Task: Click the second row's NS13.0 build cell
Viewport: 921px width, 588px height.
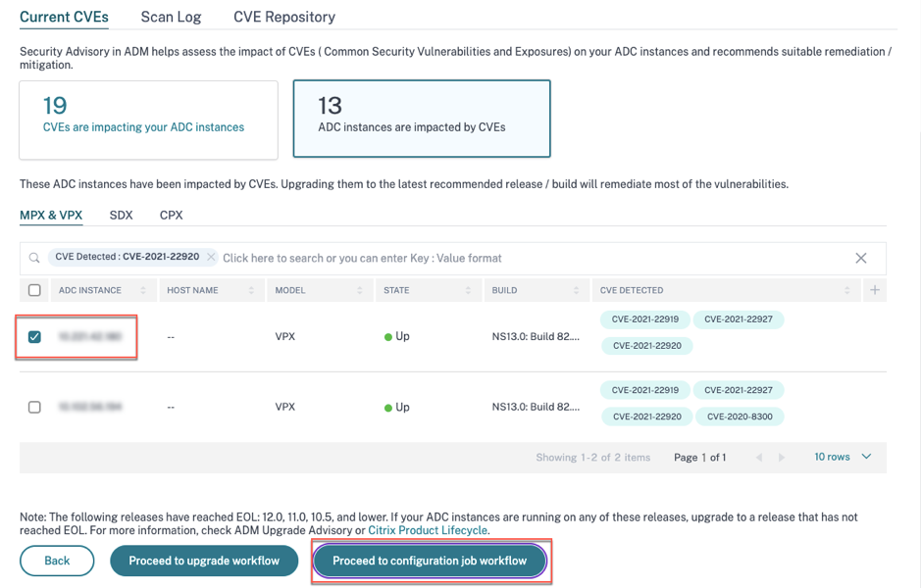Action: point(536,407)
